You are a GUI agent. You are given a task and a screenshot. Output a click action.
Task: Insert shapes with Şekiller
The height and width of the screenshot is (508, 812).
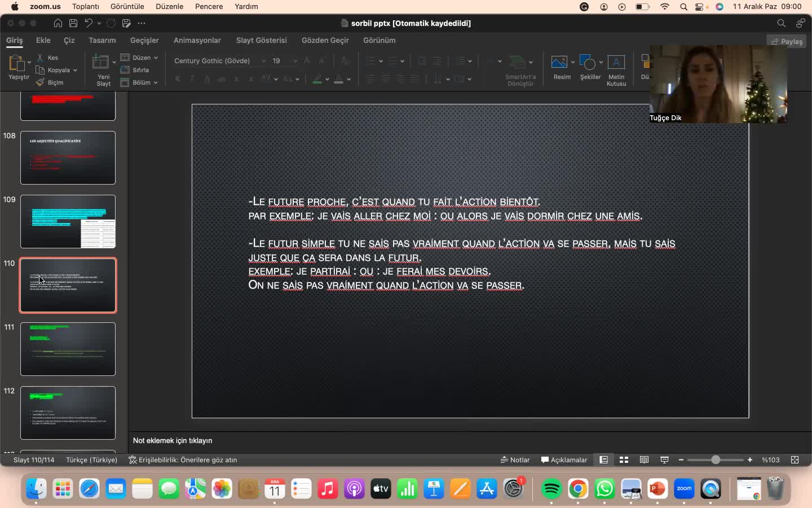pyautogui.click(x=590, y=68)
